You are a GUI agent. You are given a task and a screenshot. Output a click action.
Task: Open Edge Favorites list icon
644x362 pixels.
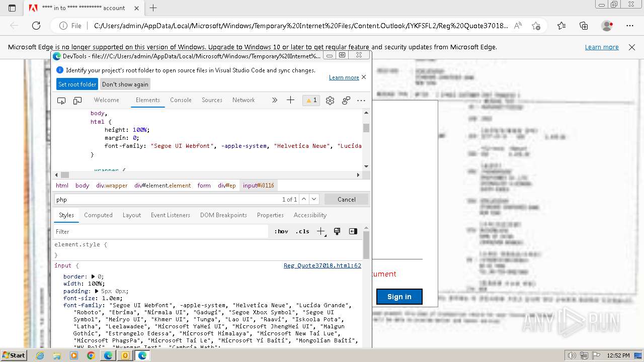[x=561, y=26]
